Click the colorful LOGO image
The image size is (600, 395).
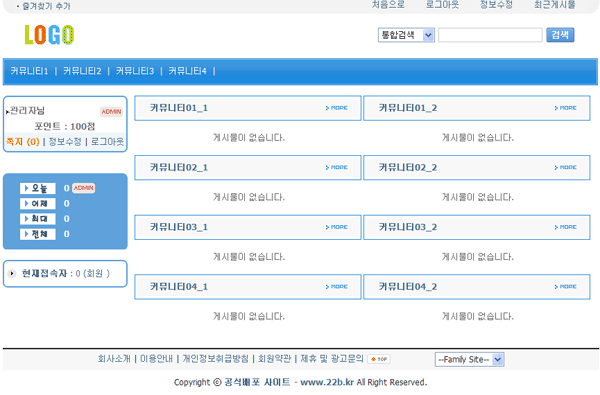coord(49,35)
